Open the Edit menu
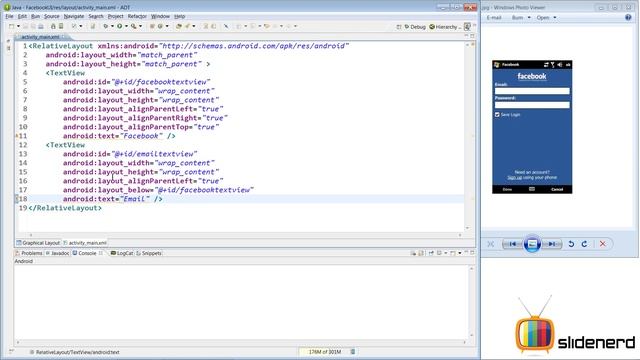640x360 pixels. pos(22,16)
